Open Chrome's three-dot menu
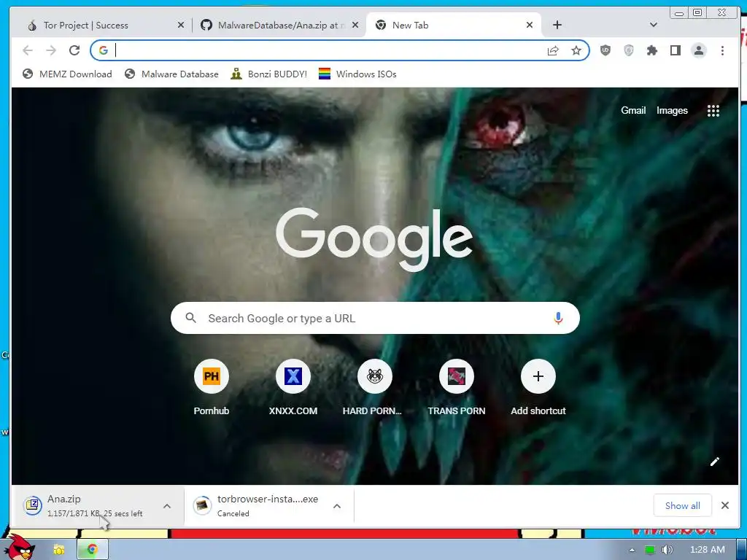This screenshot has width=747, height=560. [x=722, y=50]
